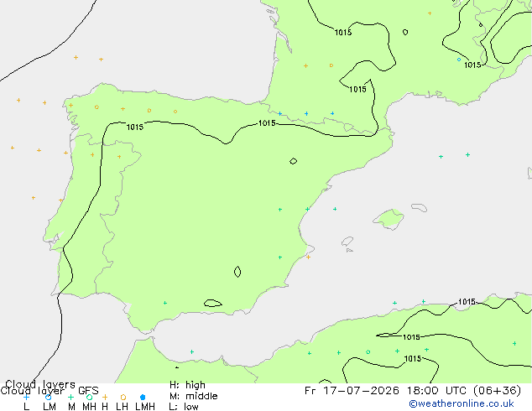
Task: Click the orange plus H legend symbol
Action: point(105,397)
